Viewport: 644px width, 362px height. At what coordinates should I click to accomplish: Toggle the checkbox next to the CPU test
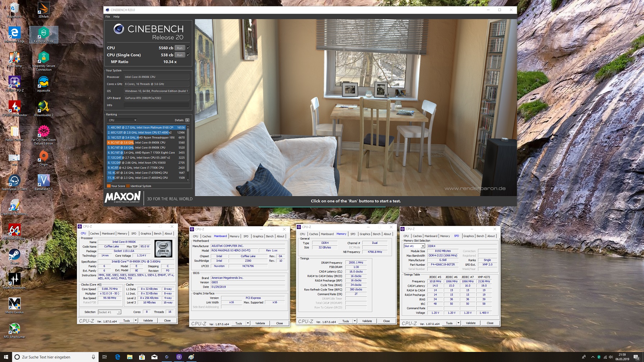(x=188, y=48)
